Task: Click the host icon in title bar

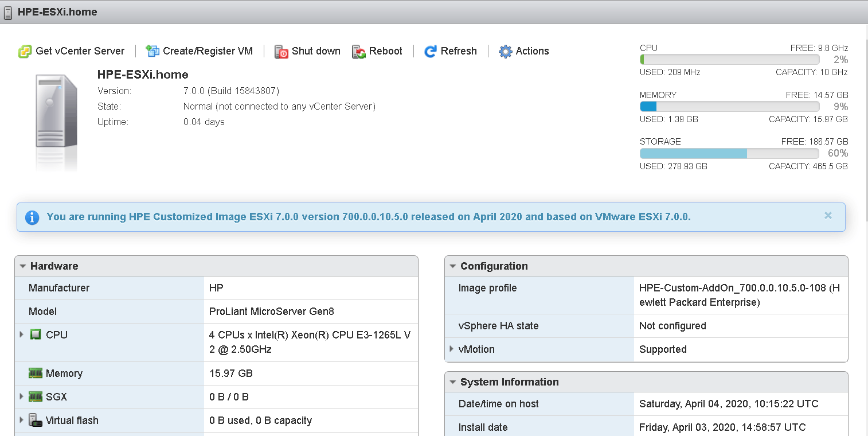Action: pyautogui.click(x=8, y=12)
